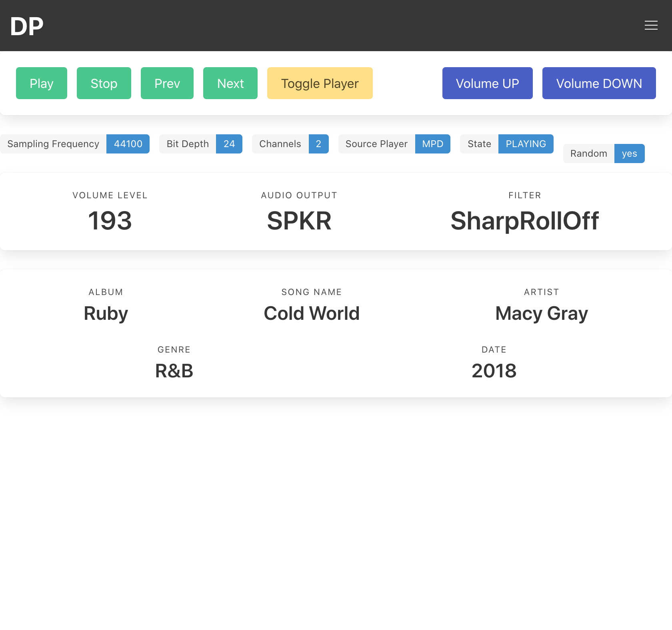Viewport: 672px width, 630px height.
Task: Click the 44100 sampling frequency value
Action: click(x=128, y=144)
